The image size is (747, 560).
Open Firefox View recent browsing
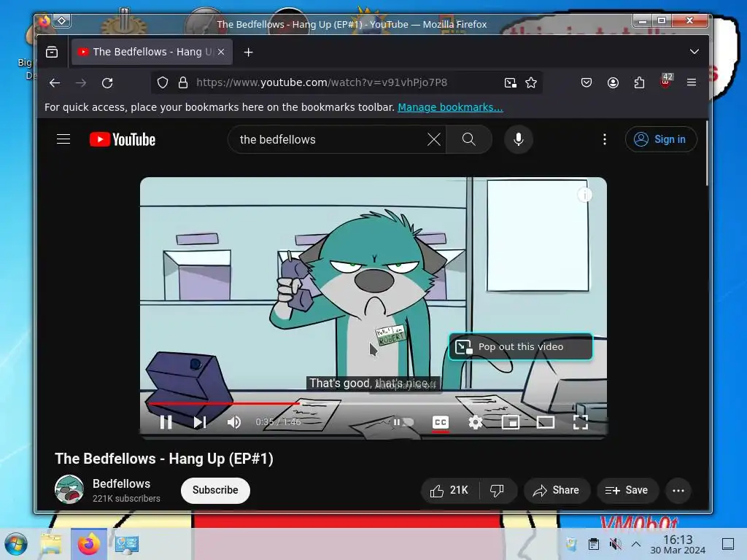52,52
